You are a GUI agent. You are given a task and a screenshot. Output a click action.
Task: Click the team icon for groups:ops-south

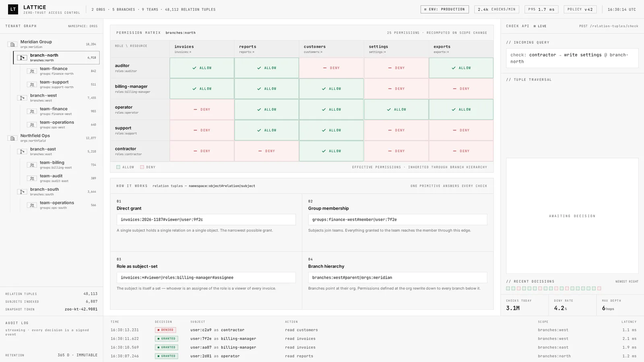32,205
